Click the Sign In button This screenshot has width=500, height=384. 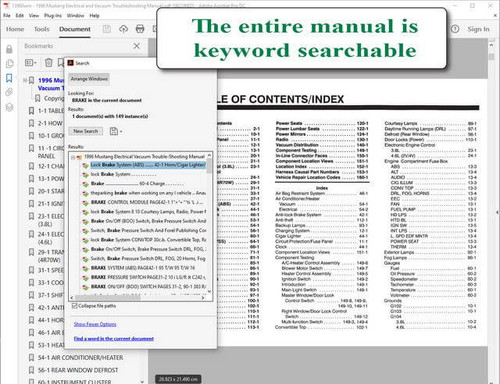pos(478,29)
